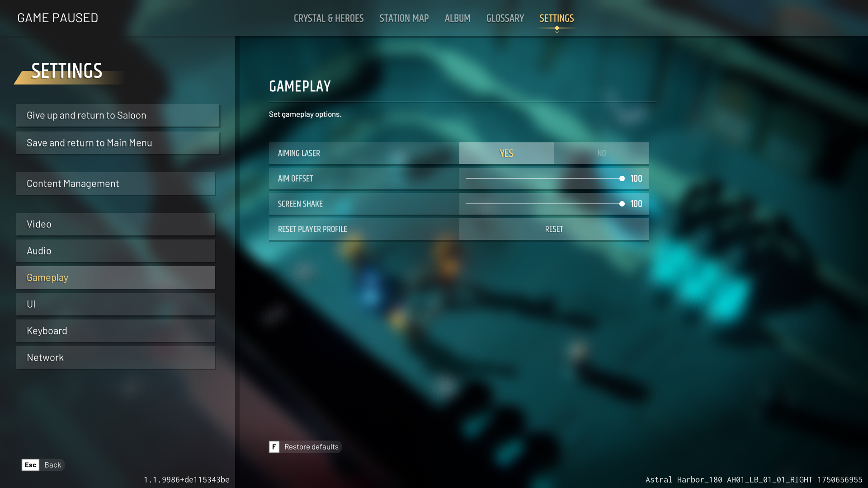The width and height of the screenshot is (868, 488).
Task: Open the Glossary section
Action: [x=505, y=18]
